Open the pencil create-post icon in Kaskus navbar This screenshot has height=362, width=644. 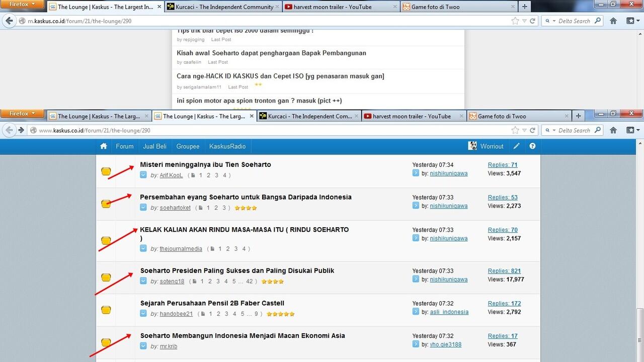click(517, 146)
